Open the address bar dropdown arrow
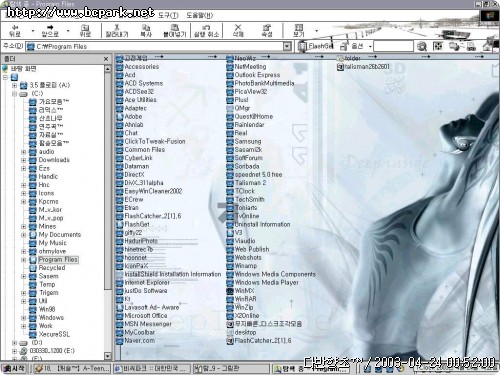Viewport: 500px width, 375px height. pyautogui.click(x=287, y=46)
